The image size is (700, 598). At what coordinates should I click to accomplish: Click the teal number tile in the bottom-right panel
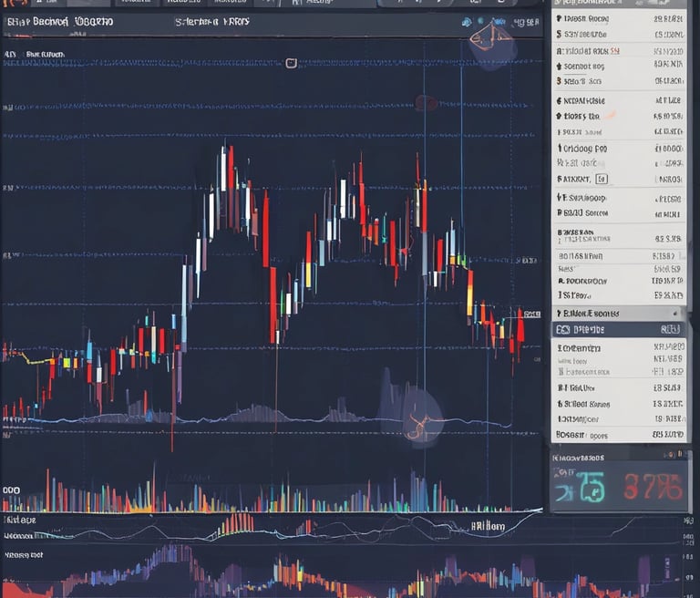(592, 487)
